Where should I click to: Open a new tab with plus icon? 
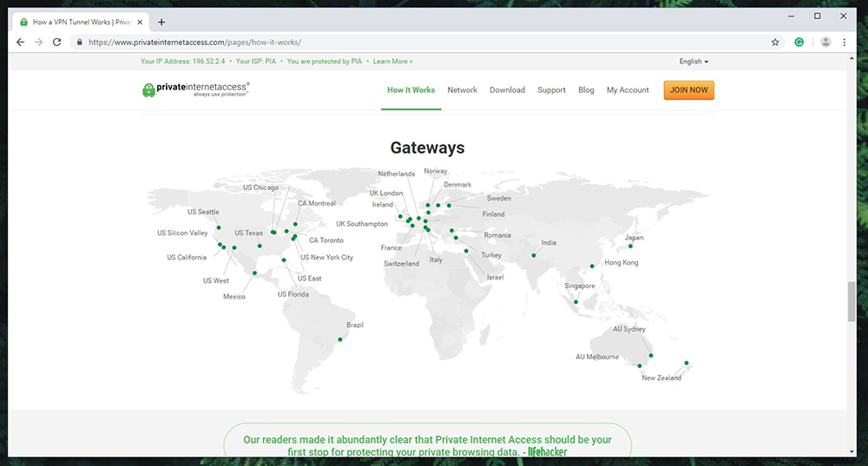[x=161, y=23]
